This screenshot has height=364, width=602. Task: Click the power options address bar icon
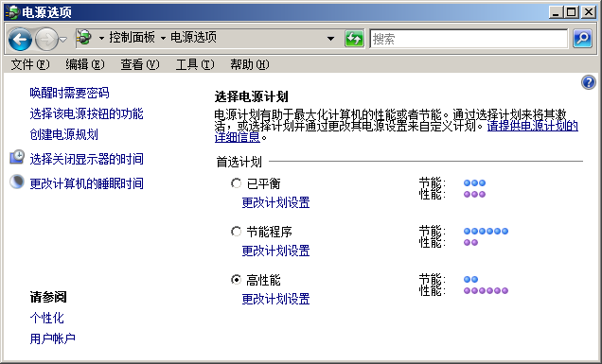(84, 38)
